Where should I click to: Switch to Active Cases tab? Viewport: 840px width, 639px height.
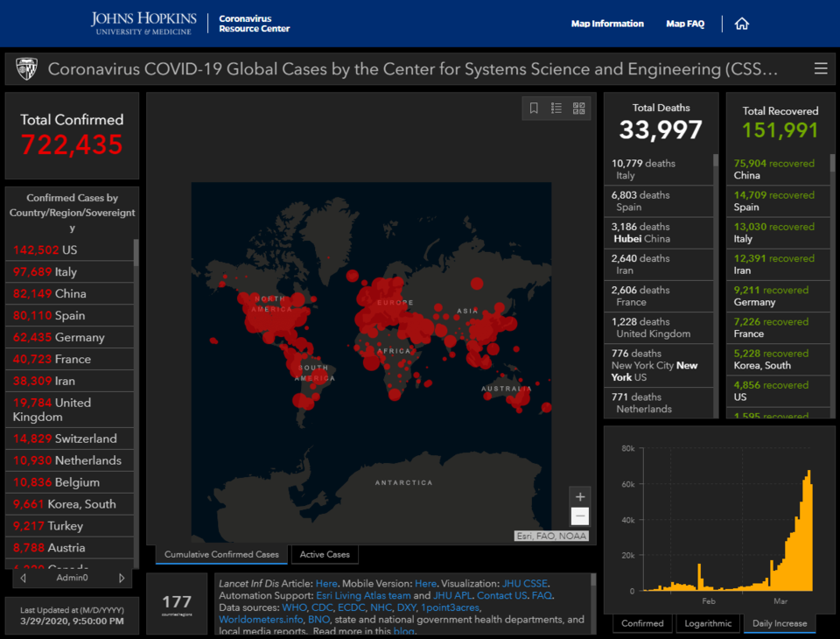point(325,554)
